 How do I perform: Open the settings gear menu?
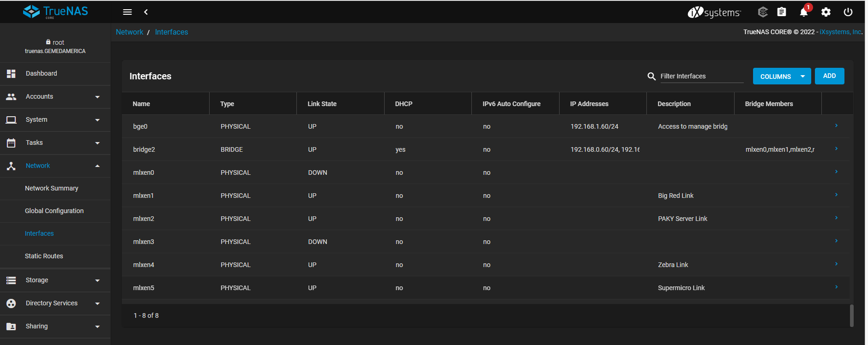click(x=826, y=12)
